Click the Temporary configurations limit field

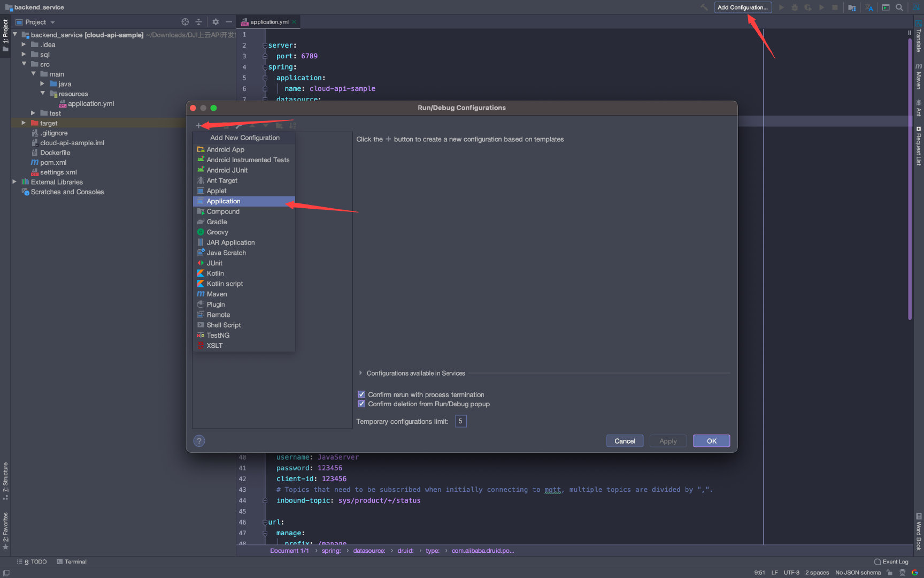pyautogui.click(x=460, y=421)
